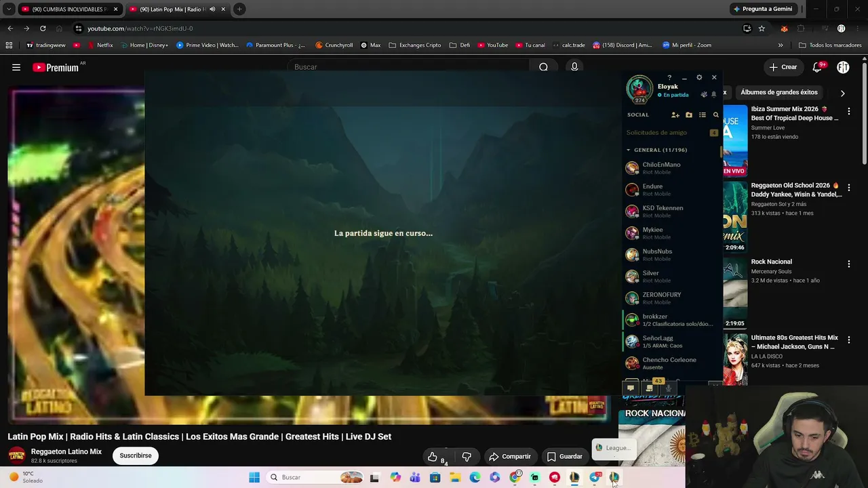Open the YouTube guide hamburger menu

[x=16, y=67]
